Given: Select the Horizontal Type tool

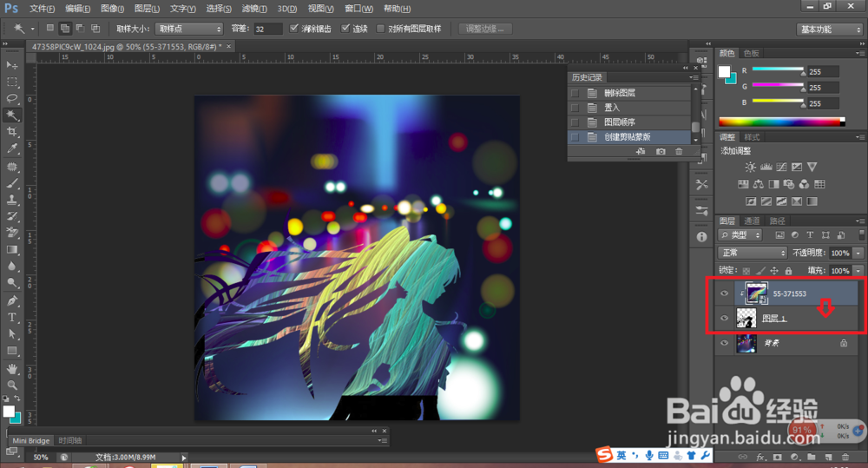Looking at the screenshot, I should (x=11, y=317).
